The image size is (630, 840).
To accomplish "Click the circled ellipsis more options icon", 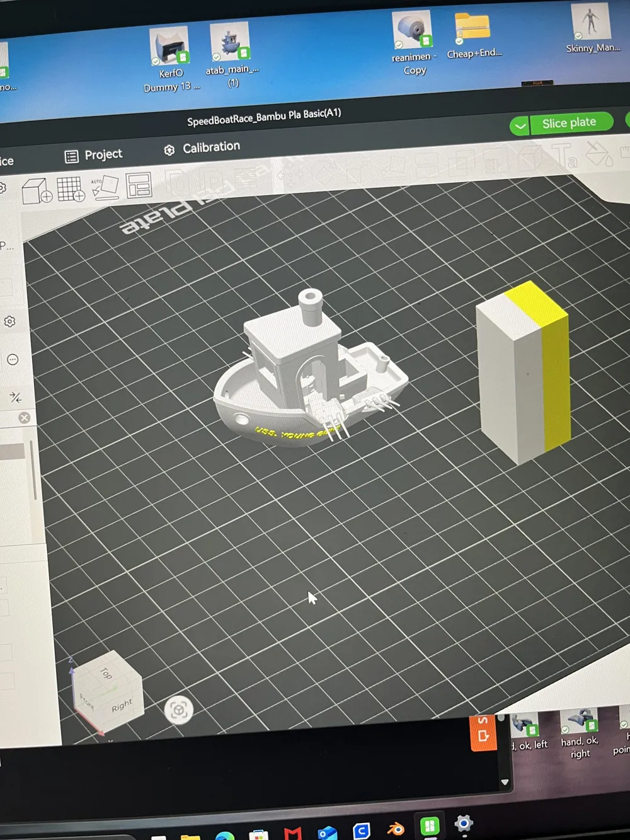I will coord(13,360).
